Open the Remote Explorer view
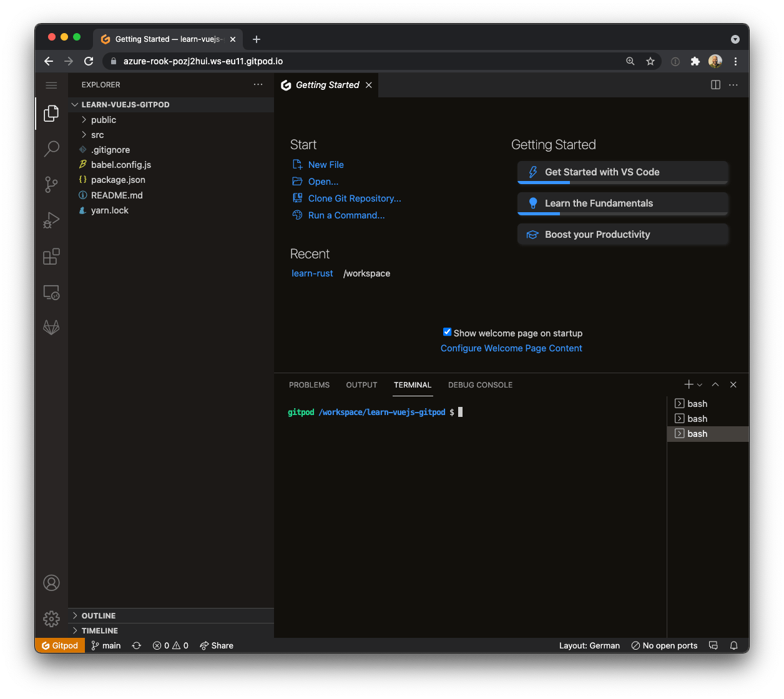 pos(51,291)
